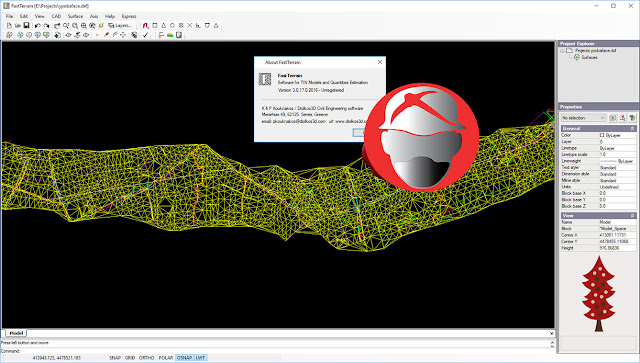
Task: Click the Save floppy disk icon
Action: point(27,25)
